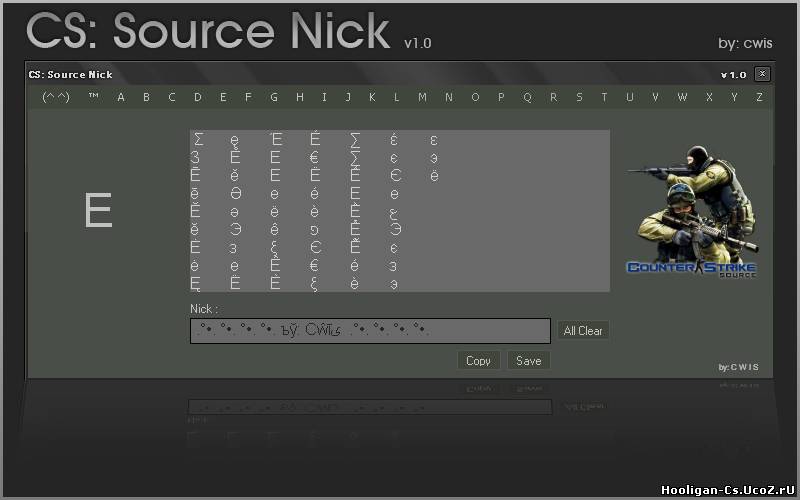
Task: Save the nickname with Save button
Action: [529, 361]
